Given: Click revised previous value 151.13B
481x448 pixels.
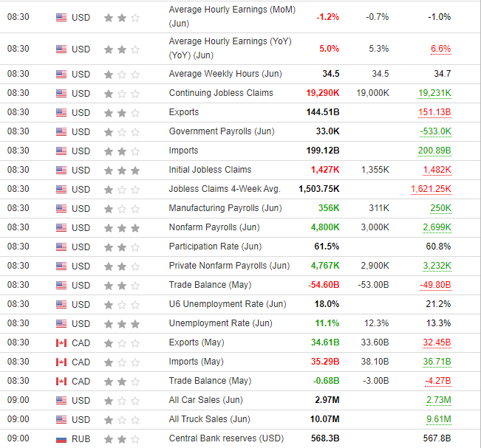Looking at the screenshot, I should coord(434,112).
